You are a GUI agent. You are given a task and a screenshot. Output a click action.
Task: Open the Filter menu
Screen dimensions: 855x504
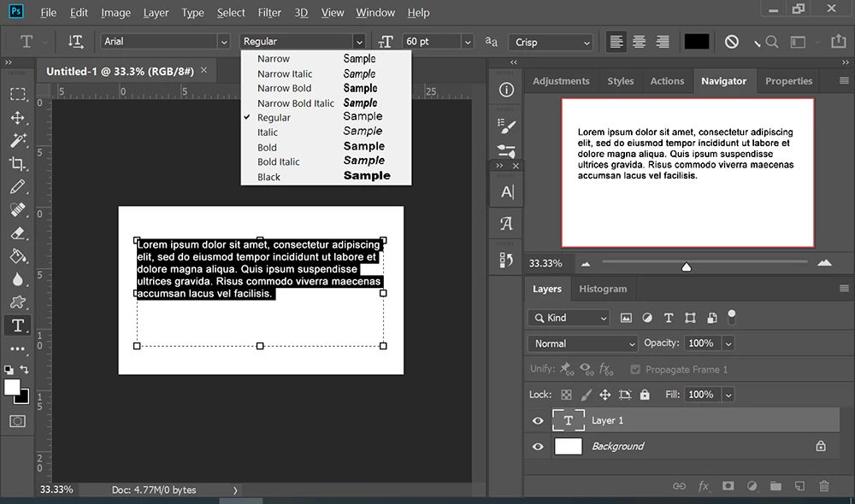[269, 13]
